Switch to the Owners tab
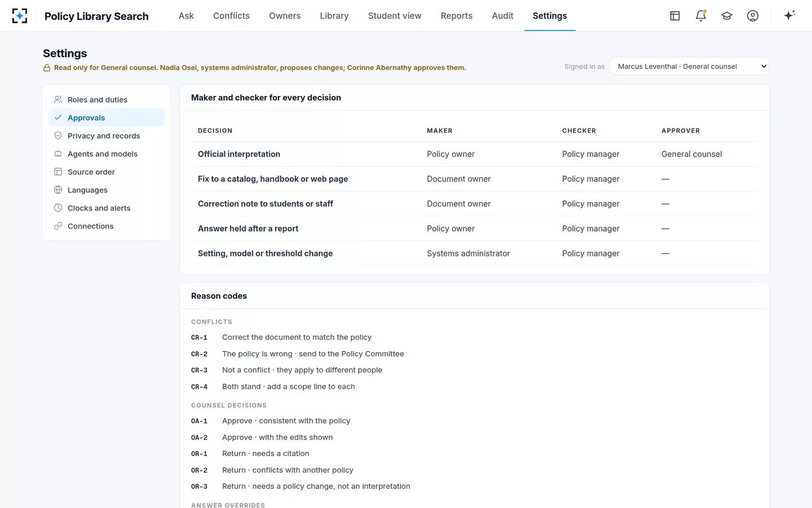Viewport: 812px width, 508px height. [285, 16]
